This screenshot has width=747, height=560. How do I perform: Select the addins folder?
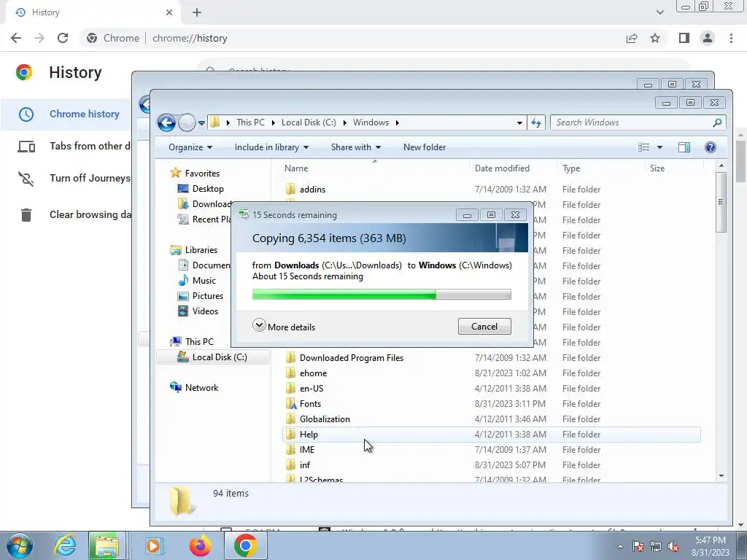312,190
